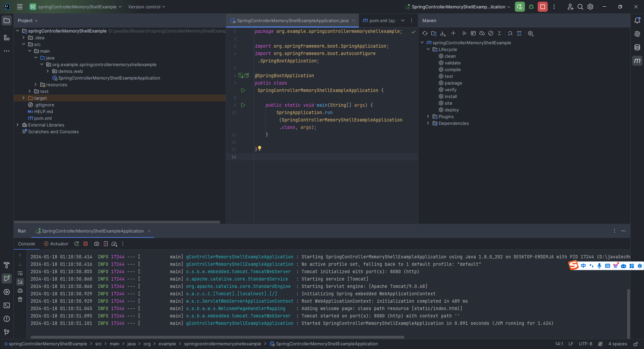The width and height of the screenshot is (644, 349).
Task: Click exit application icon in Run toolbar
Action: [x=106, y=244]
